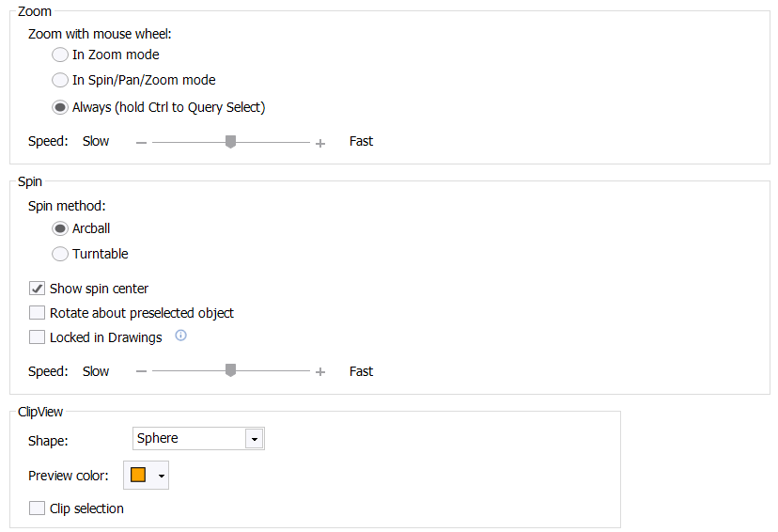The image size is (778, 532).
Task: Click the plus icon on Spin speed slider
Action: (x=320, y=371)
